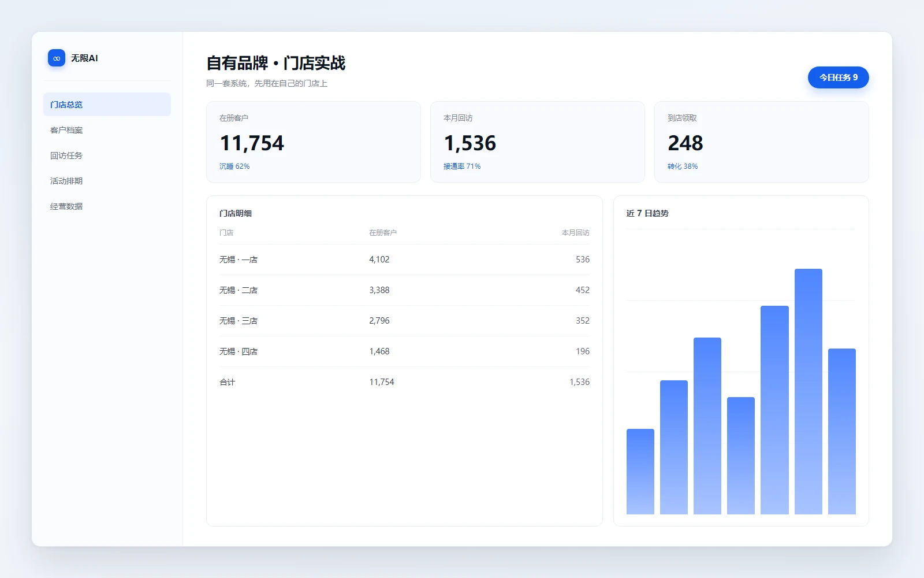This screenshot has width=924, height=578.
Task: Select 门店总览 in the sidebar
Action: pos(107,105)
